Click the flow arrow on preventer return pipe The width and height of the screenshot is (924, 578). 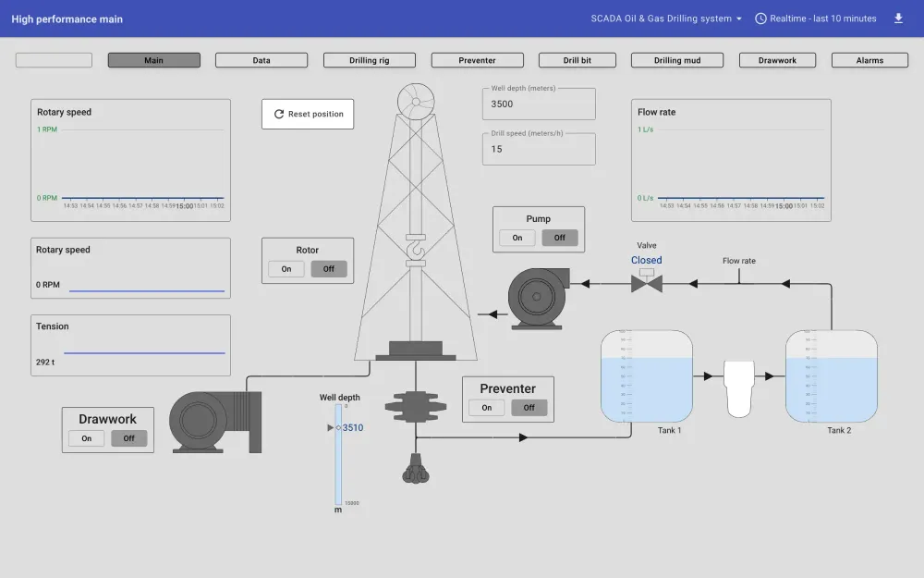(x=523, y=437)
